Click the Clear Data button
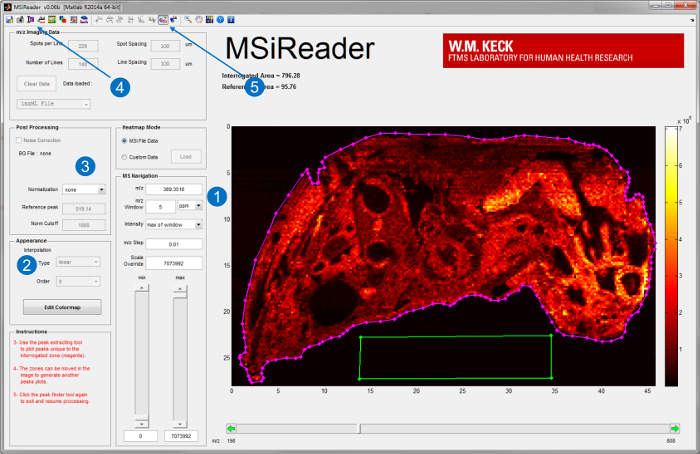Screen dimensions: 700x454 tap(39, 83)
